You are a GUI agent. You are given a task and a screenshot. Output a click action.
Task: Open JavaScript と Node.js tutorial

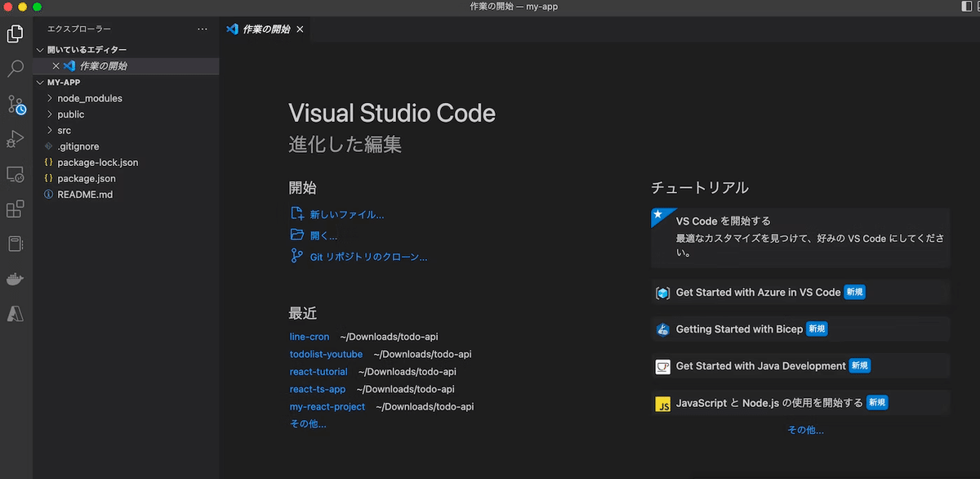[800, 404]
